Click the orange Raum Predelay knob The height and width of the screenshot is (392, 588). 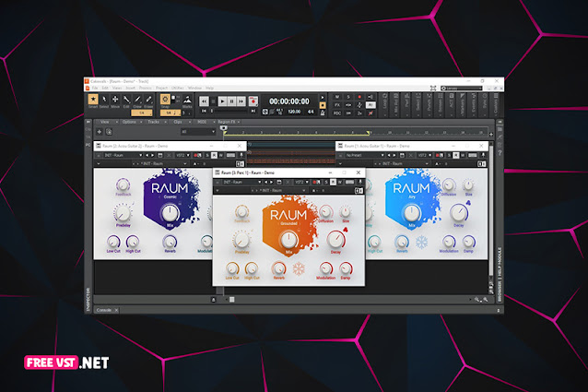pos(241,241)
